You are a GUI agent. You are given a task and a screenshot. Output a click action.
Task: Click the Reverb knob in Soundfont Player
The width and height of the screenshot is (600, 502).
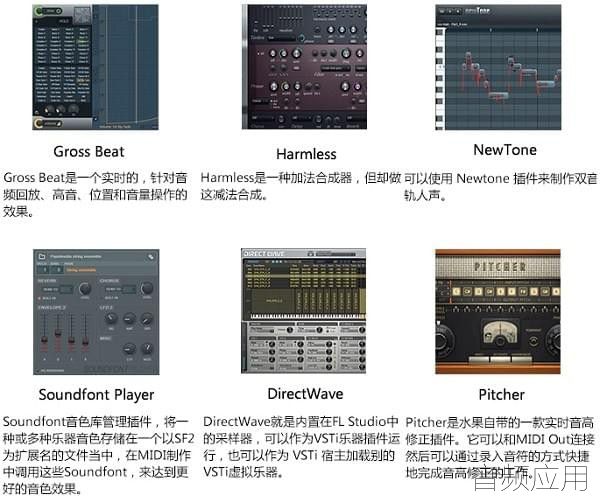point(85,289)
